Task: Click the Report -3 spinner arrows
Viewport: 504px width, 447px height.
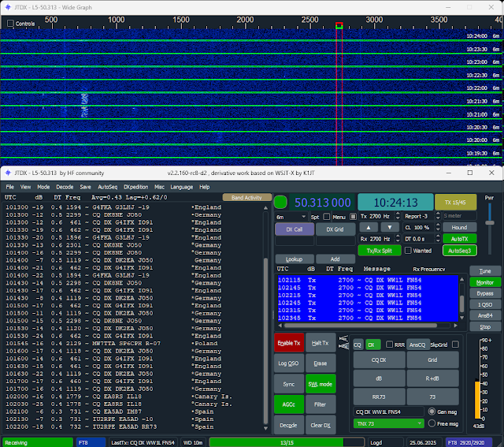Action: point(438,216)
